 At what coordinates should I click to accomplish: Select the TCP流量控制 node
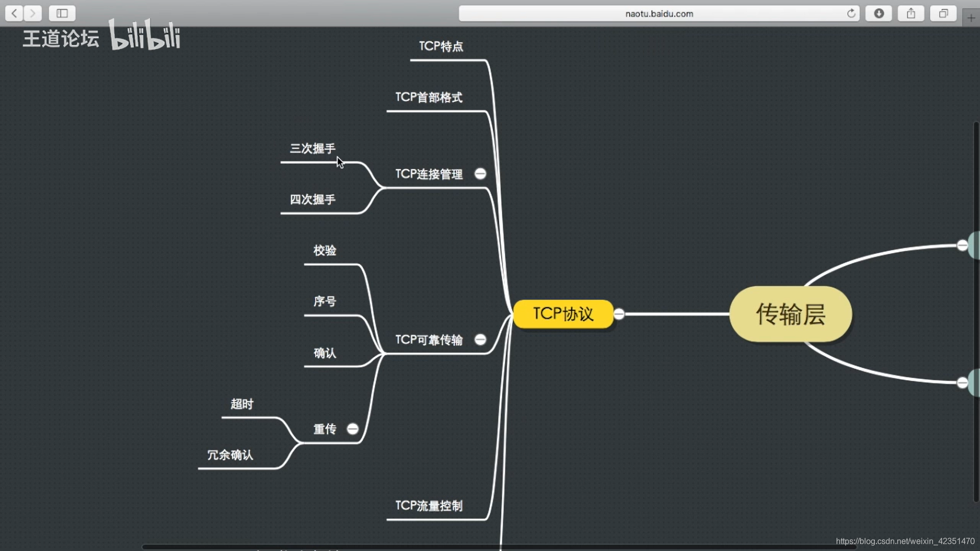429,506
